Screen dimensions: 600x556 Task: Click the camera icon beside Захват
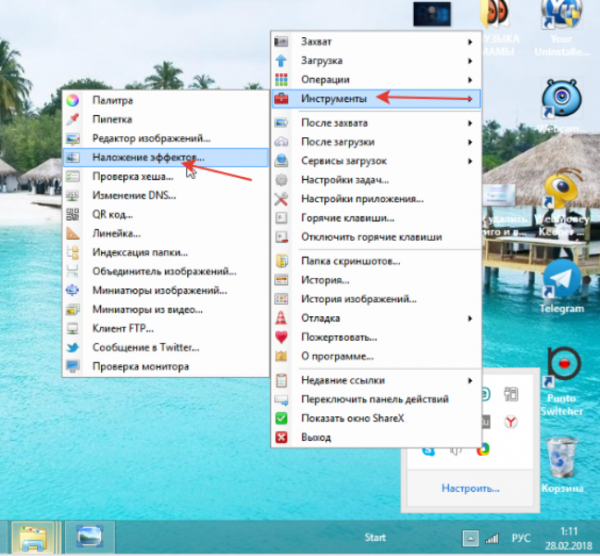pyautogui.click(x=281, y=41)
